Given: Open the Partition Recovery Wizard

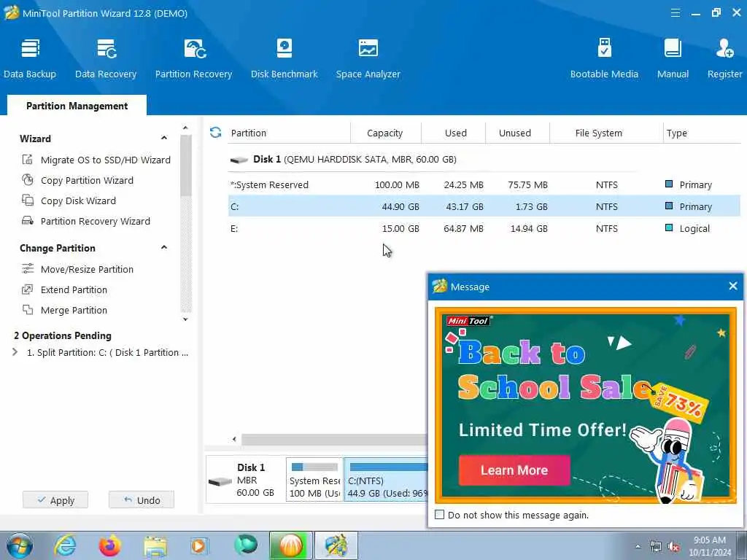Looking at the screenshot, I should (x=86, y=222).
